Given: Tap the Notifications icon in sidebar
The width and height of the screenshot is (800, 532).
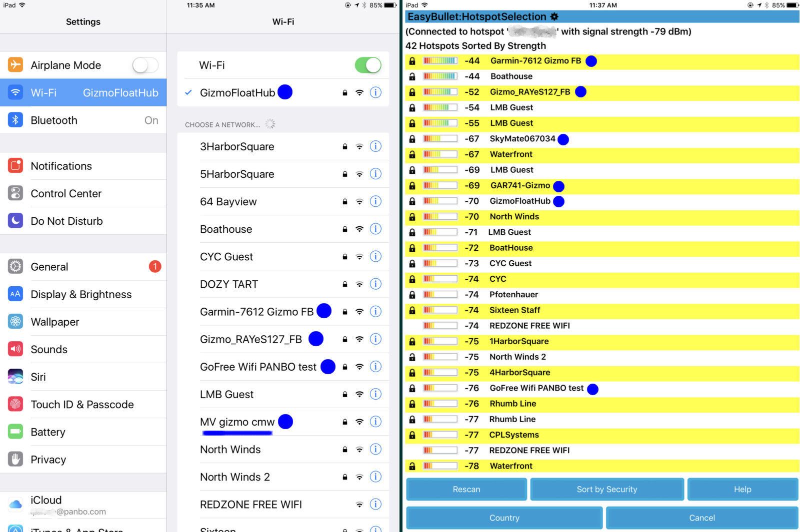Looking at the screenshot, I should point(15,166).
